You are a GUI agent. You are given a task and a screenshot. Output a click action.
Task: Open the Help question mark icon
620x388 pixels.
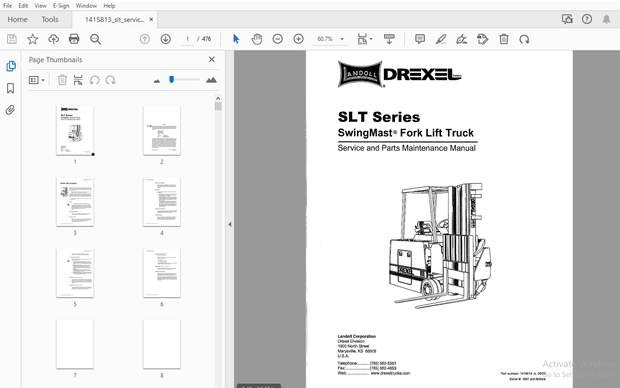pyautogui.click(x=587, y=19)
